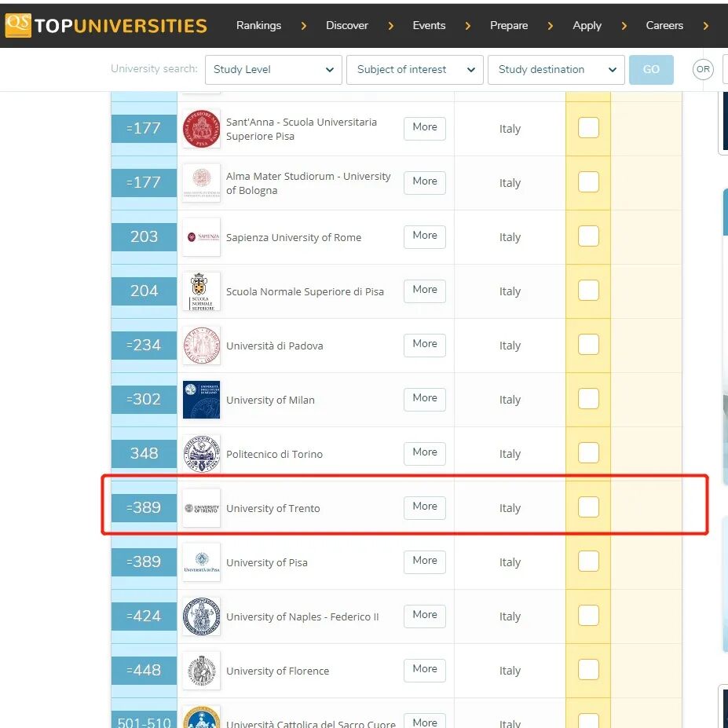Open the Prepare menu
This screenshot has width=728, height=728.
click(509, 26)
